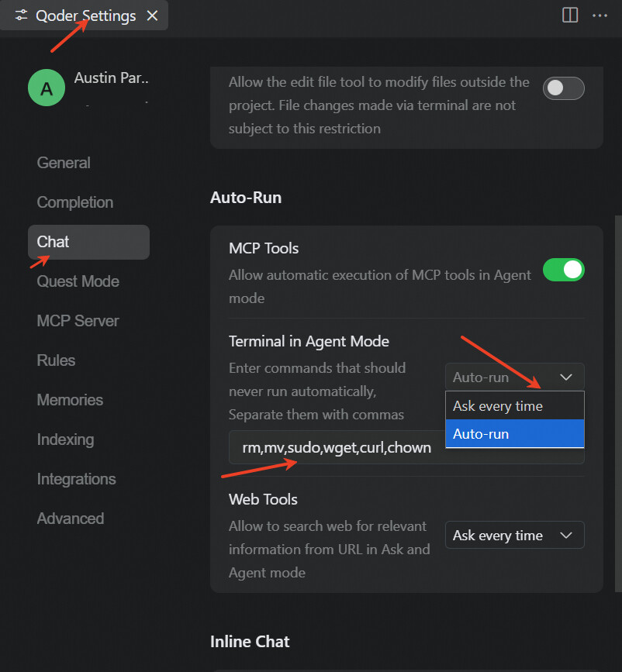This screenshot has height=672, width=622.
Task: Navigate to Advanced settings
Action: point(71,519)
